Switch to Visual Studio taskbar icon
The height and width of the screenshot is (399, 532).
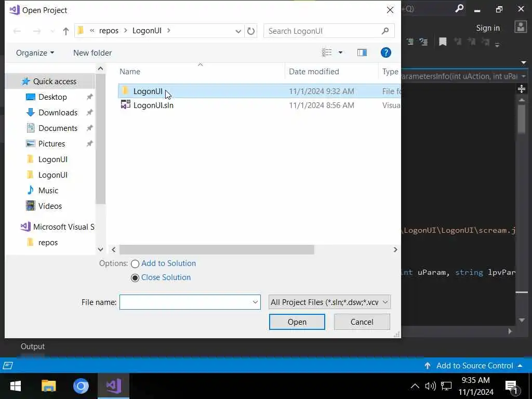[114, 386]
